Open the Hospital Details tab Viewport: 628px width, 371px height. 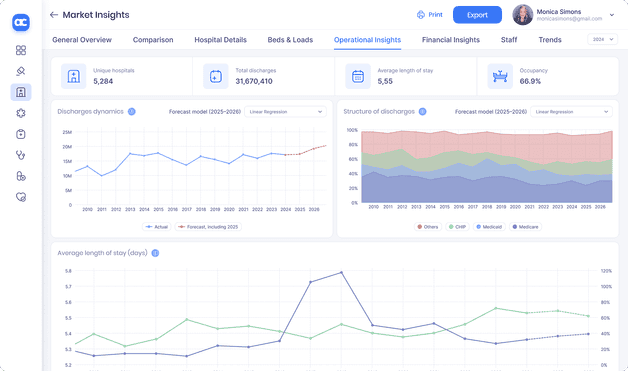point(220,40)
